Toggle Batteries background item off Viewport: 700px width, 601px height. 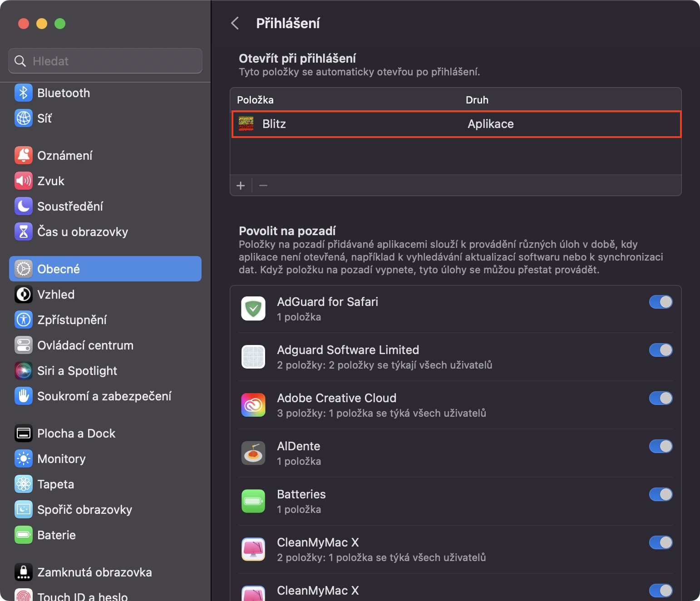click(661, 494)
